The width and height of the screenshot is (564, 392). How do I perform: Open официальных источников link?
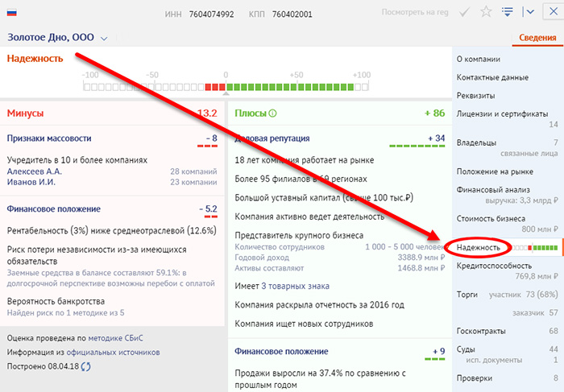pos(113,353)
